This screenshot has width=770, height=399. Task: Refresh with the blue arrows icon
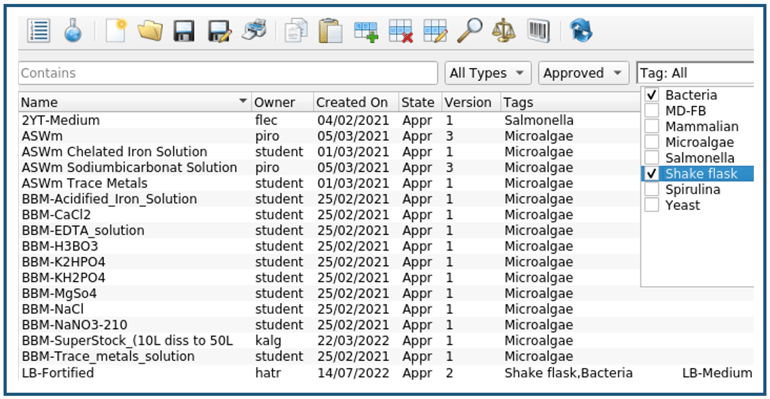(581, 31)
